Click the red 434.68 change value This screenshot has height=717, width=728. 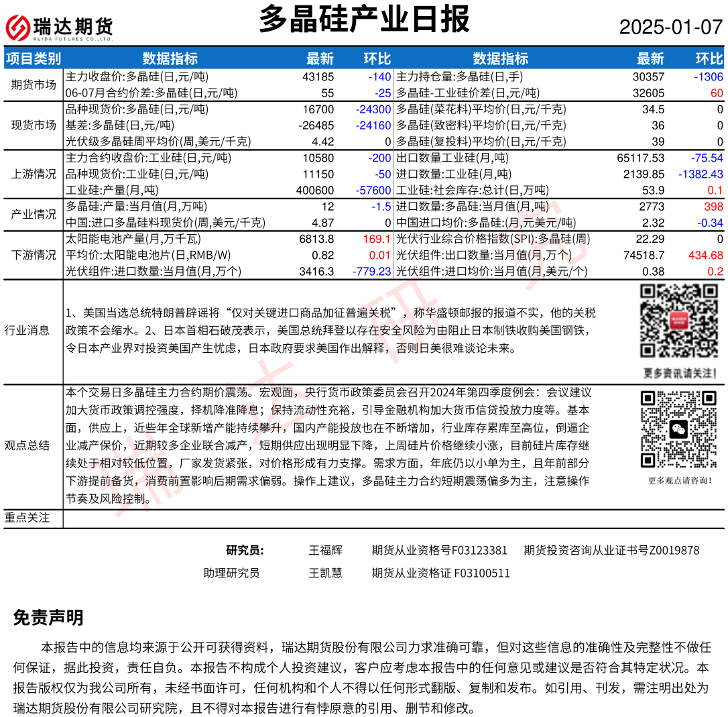coord(706,256)
